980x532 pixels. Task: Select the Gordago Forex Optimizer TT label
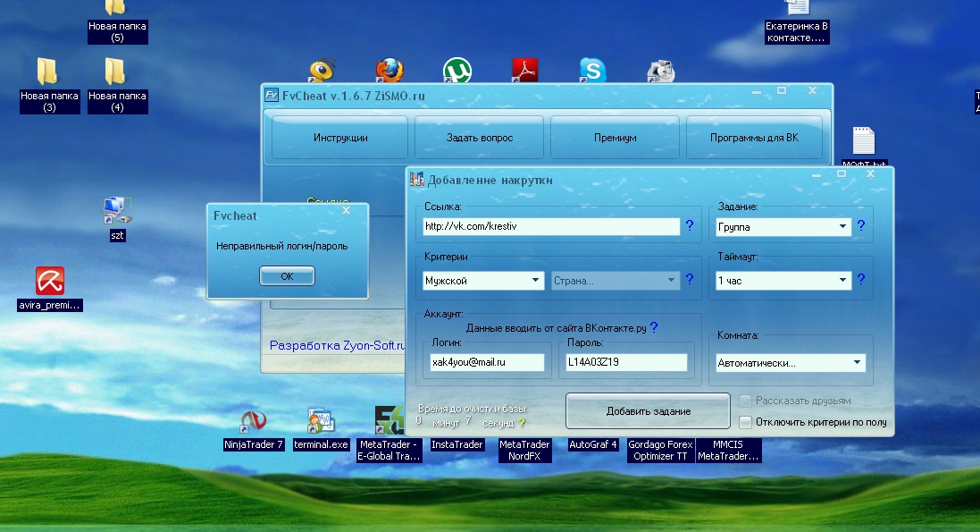click(660, 450)
